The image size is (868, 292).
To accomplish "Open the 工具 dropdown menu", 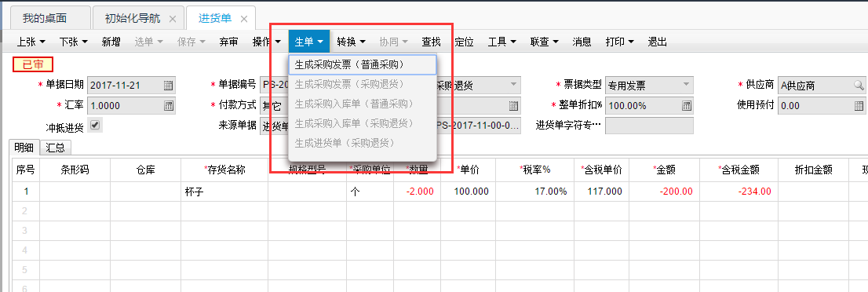I will point(502,42).
